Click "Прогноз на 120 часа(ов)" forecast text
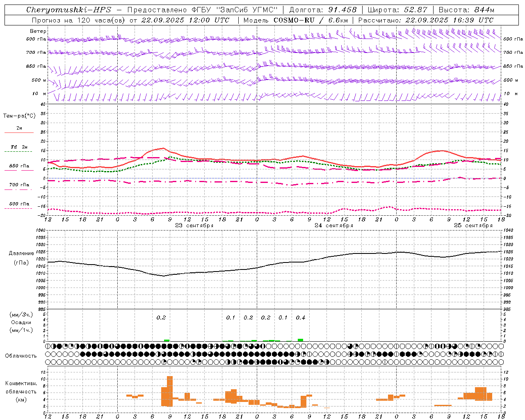 pos(79,20)
